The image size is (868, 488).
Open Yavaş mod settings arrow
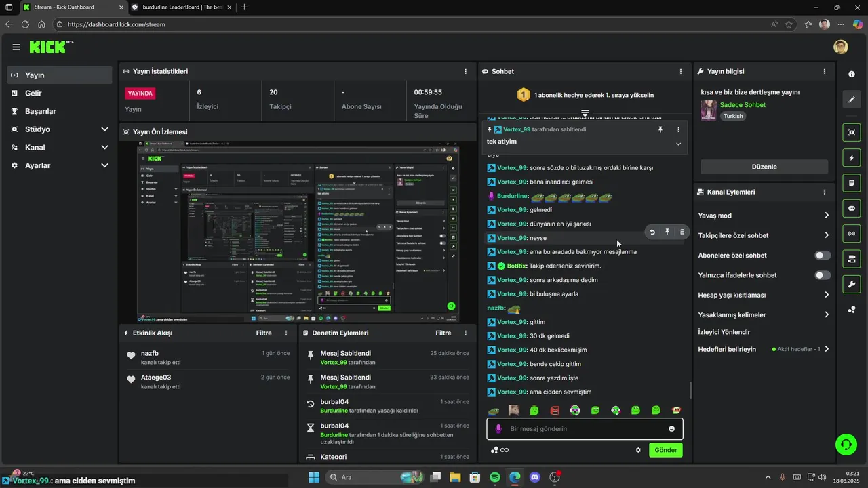point(827,216)
